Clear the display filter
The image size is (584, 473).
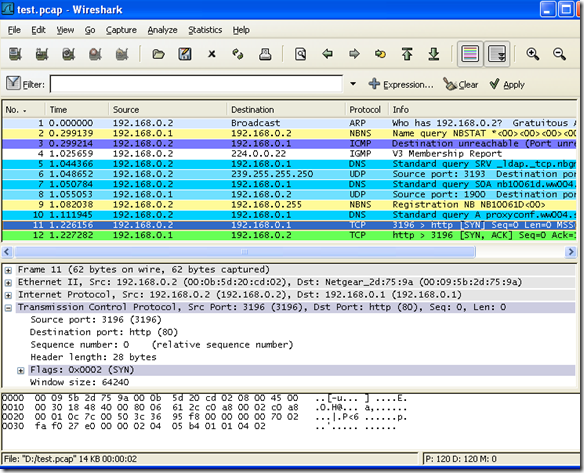click(x=460, y=85)
